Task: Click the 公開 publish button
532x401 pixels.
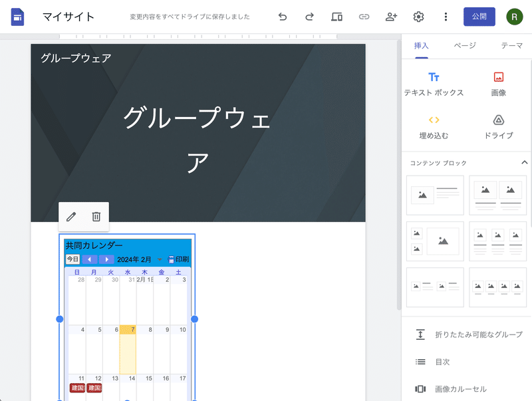Action: 479,16
